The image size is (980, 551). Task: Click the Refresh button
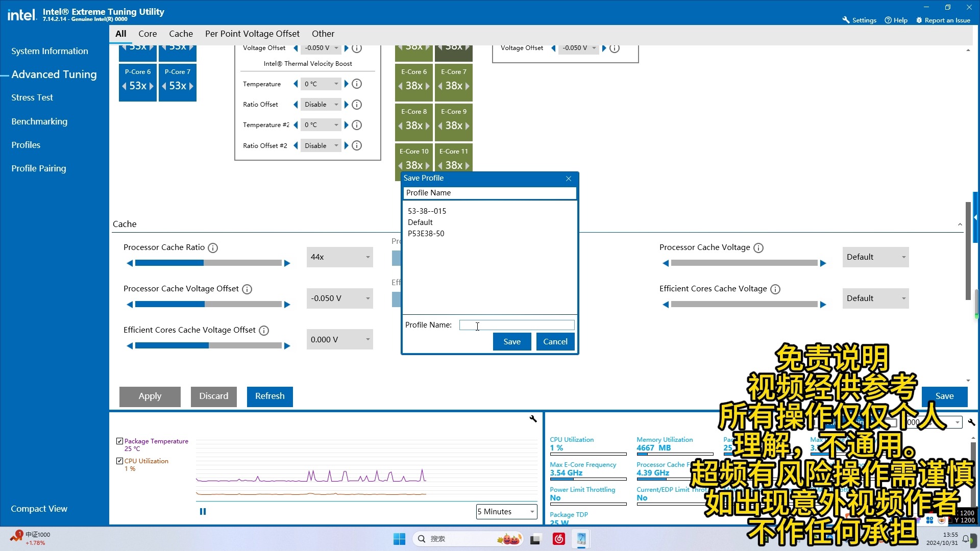tap(270, 396)
